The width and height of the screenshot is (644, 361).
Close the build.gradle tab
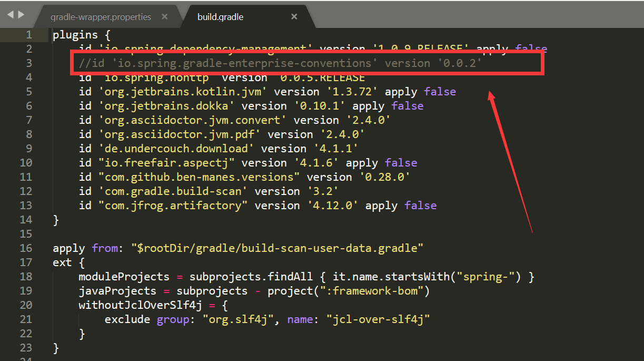pos(294,17)
